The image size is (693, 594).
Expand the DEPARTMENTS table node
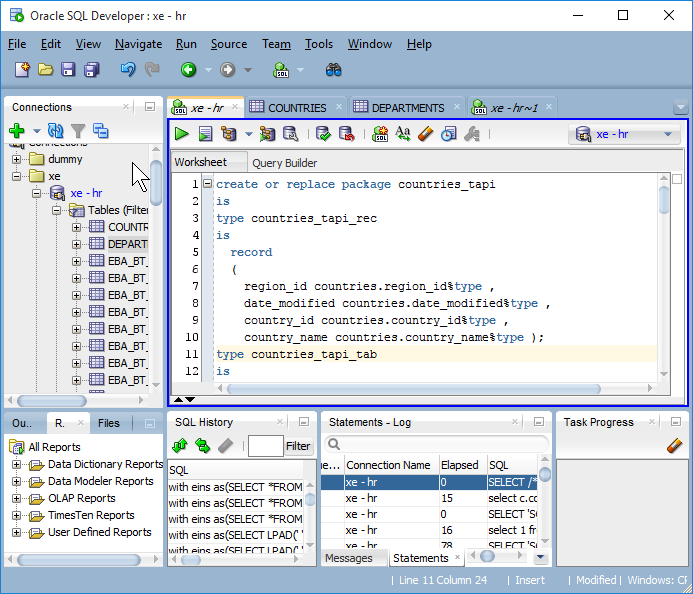[76, 244]
